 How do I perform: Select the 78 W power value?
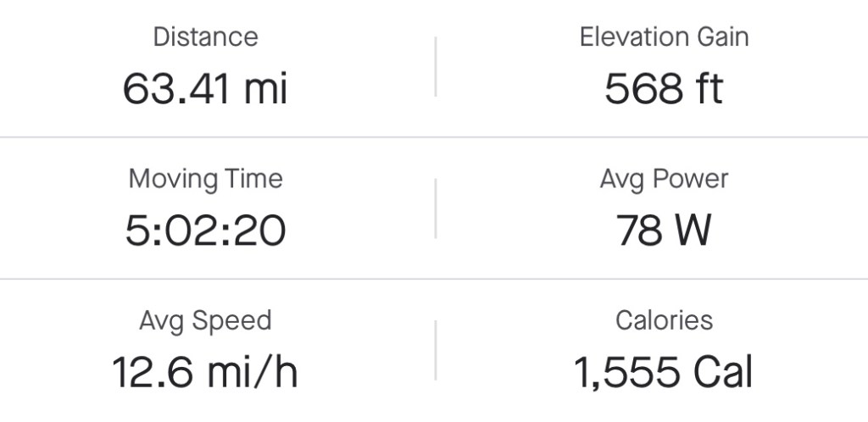664,230
